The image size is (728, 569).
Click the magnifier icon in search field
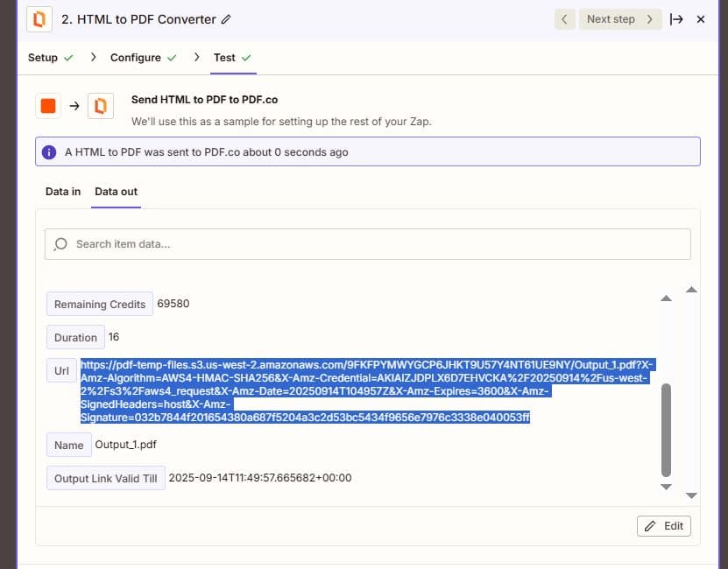point(60,244)
